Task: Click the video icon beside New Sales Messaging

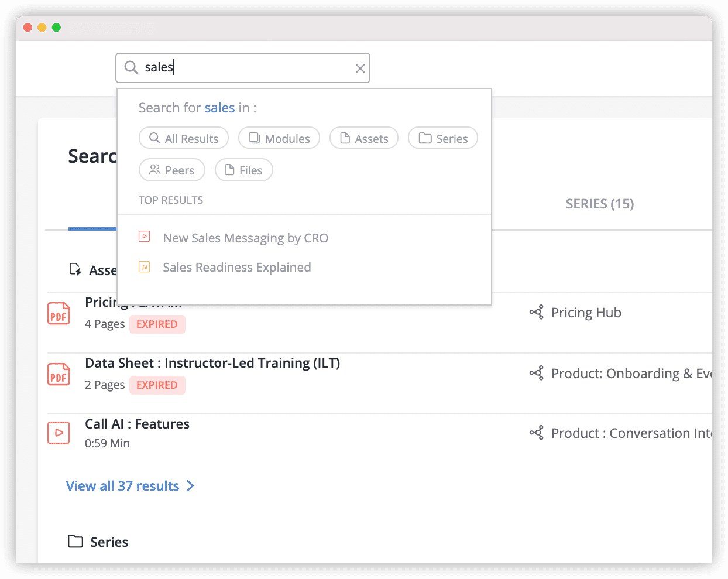Action: click(145, 237)
